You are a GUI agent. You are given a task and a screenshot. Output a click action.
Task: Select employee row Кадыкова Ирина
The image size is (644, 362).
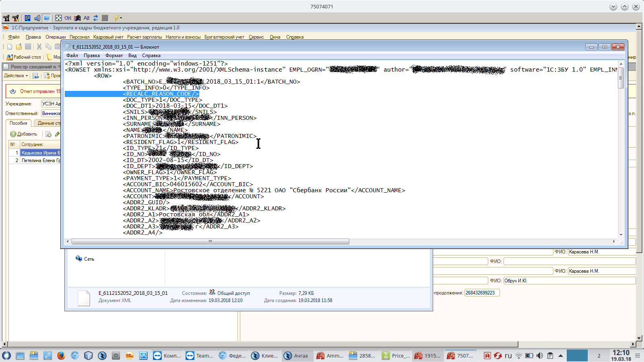click(35, 153)
